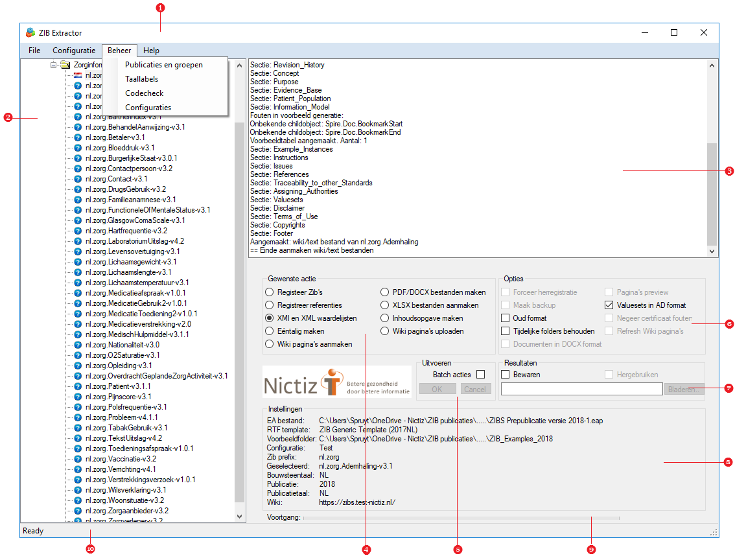746x560 pixels.
Task: Open Publicaties en groepen from Beheer menu
Action: [x=163, y=65]
